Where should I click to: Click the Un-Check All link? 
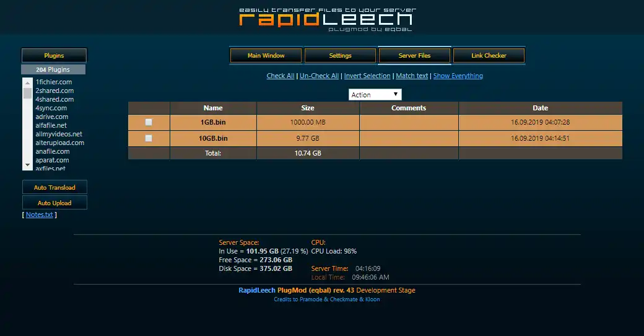(319, 76)
